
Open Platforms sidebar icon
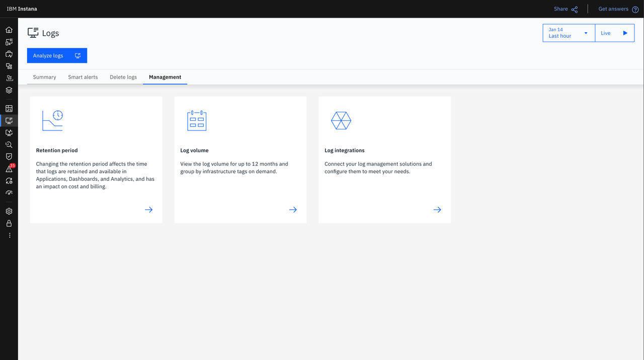pyautogui.click(x=9, y=66)
